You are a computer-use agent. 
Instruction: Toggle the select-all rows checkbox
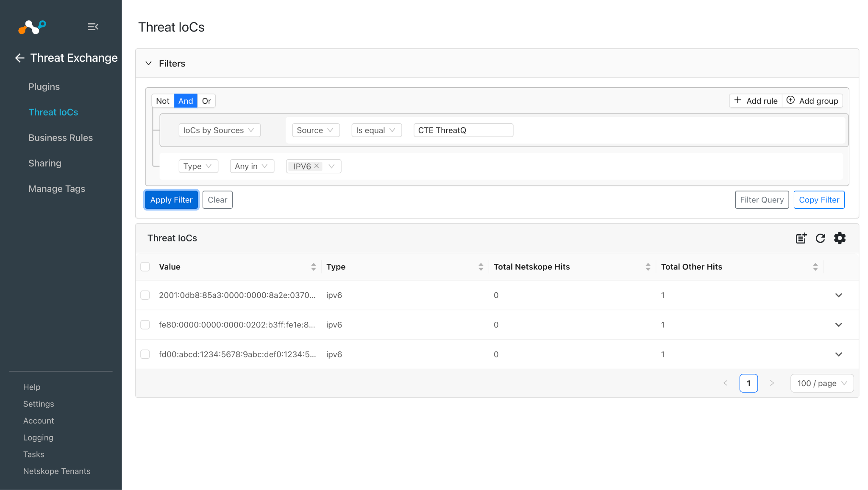point(145,267)
